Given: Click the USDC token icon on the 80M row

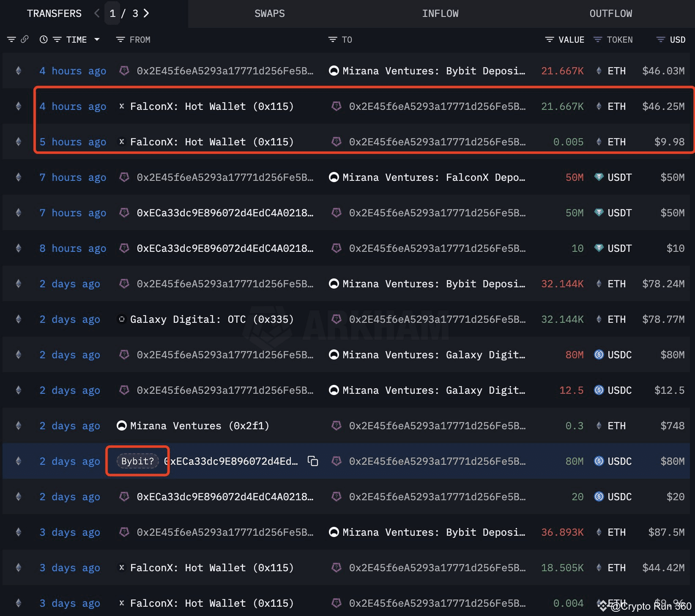Looking at the screenshot, I should point(599,354).
